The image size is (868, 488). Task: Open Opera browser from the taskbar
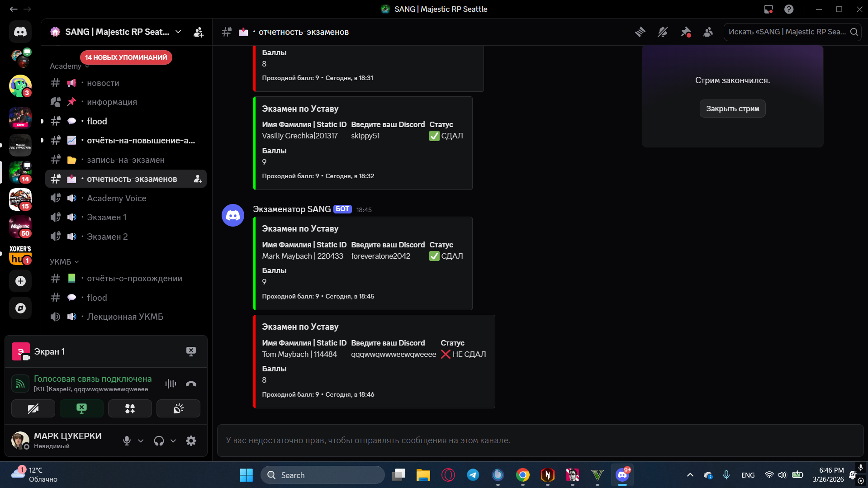pos(448,475)
